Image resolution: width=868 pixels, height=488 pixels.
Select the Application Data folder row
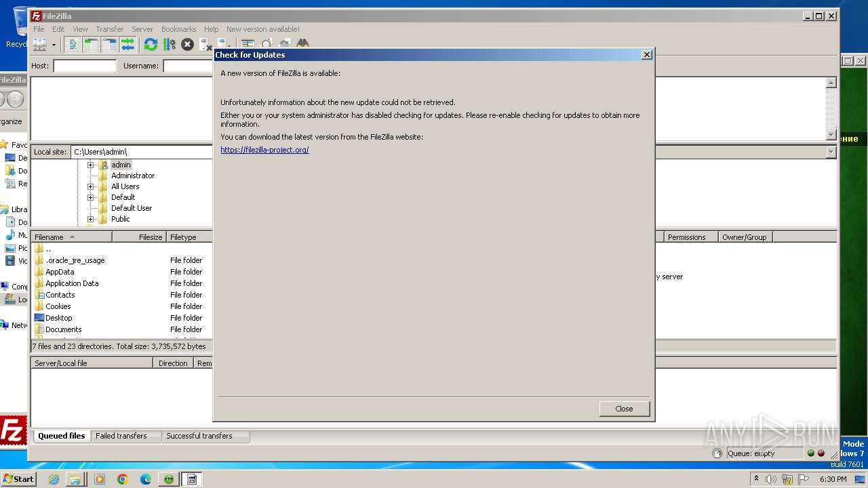tap(122, 283)
